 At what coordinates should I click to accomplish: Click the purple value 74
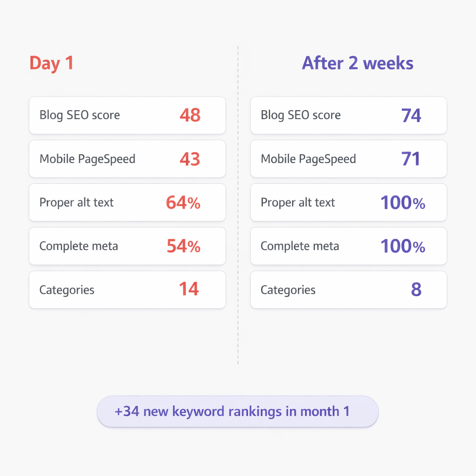click(411, 115)
